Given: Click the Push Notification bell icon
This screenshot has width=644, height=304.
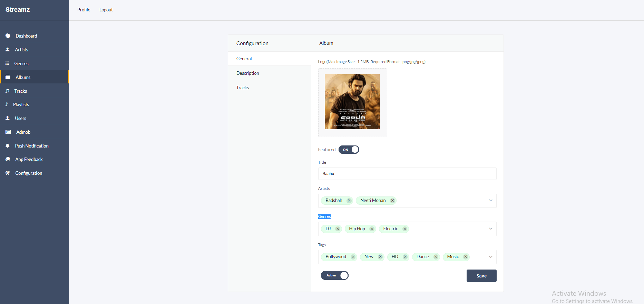Looking at the screenshot, I should [x=8, y=146].
